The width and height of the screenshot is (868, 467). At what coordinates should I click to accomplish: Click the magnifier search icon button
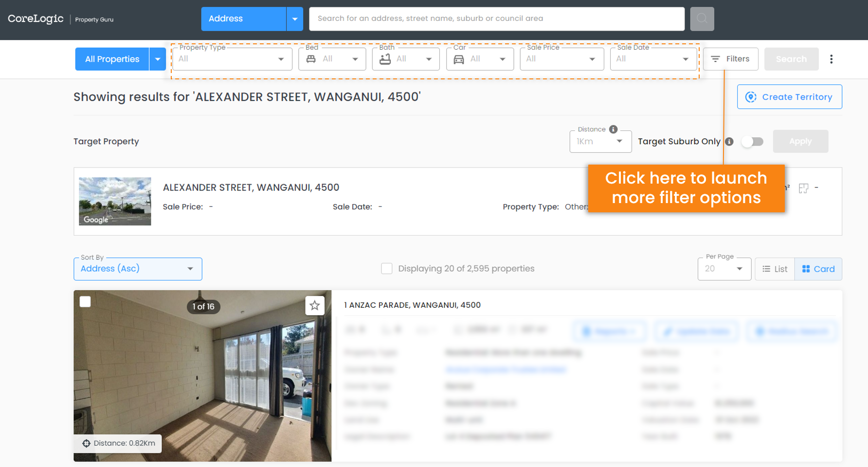[x=702, y=19]
